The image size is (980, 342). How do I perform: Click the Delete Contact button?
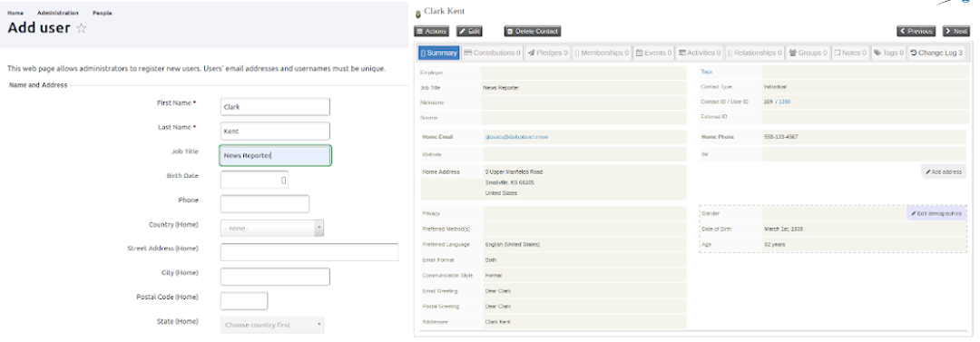click(x=533, y=31)
